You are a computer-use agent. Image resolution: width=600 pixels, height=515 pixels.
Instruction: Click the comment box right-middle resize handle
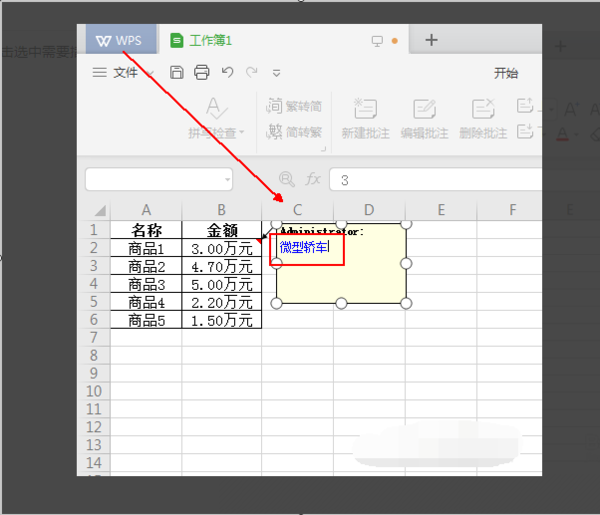[x=406, y=264]
